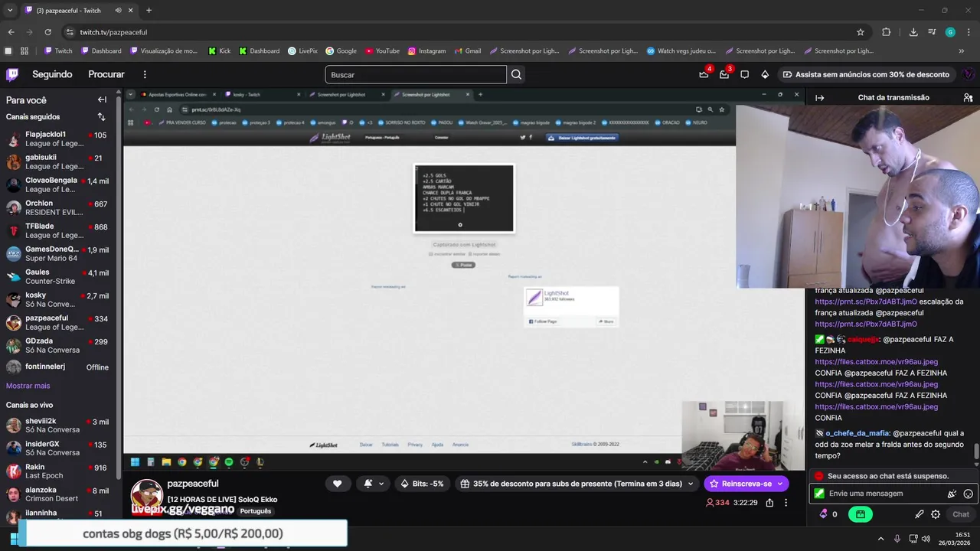
Task: Click the Assista sem anúncios discount banner
Action: [x=866, y=74]
